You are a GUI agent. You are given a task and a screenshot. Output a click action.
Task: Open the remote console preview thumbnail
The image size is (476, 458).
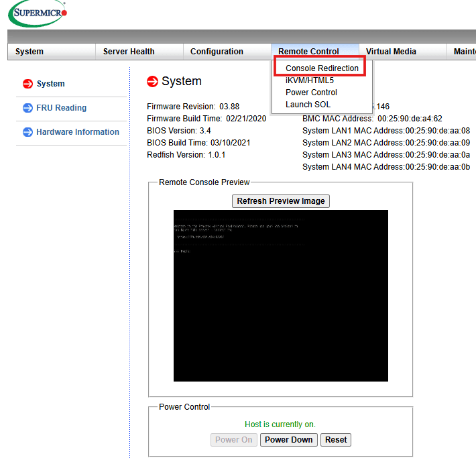pos(280,296)
